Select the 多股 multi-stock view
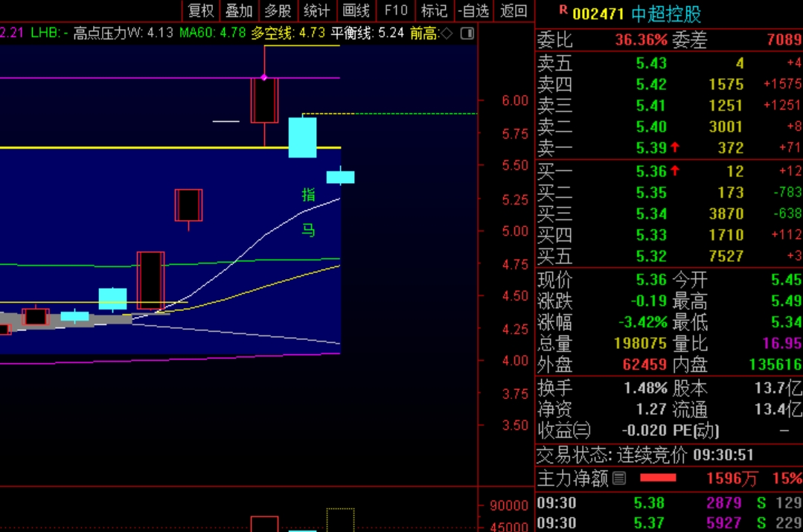Viewport: 803px width, 532px height. (278, 10)
